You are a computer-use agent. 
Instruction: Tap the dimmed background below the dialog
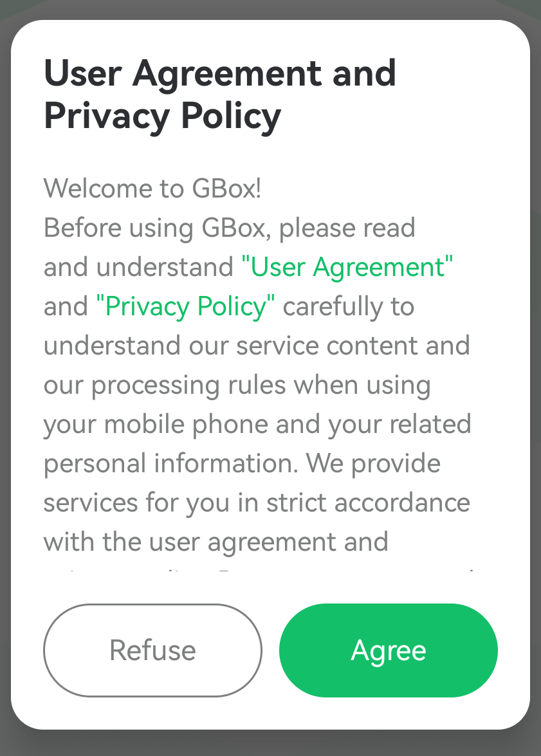[270, 743]
